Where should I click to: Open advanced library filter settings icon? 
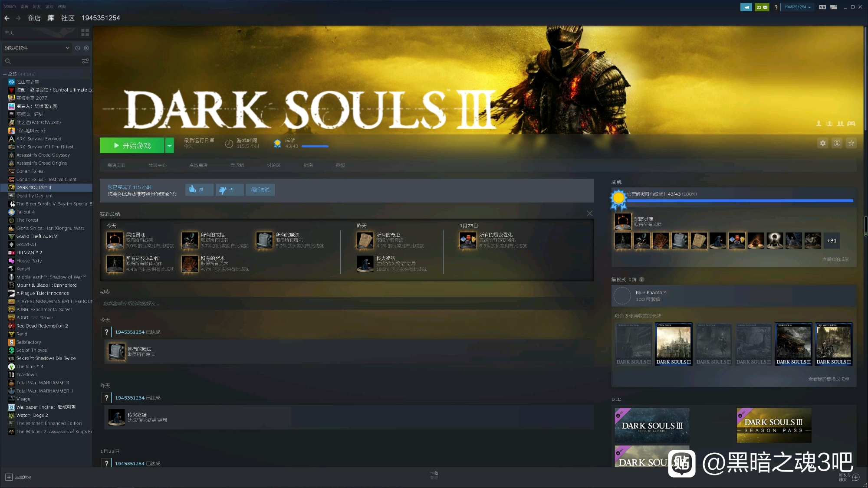click(85, 61)
